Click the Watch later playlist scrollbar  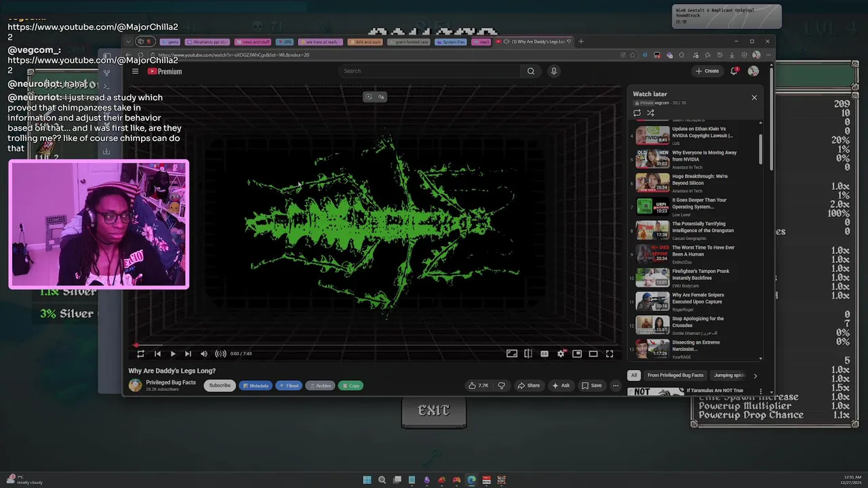pyautogui.click(x=760, y=149)
